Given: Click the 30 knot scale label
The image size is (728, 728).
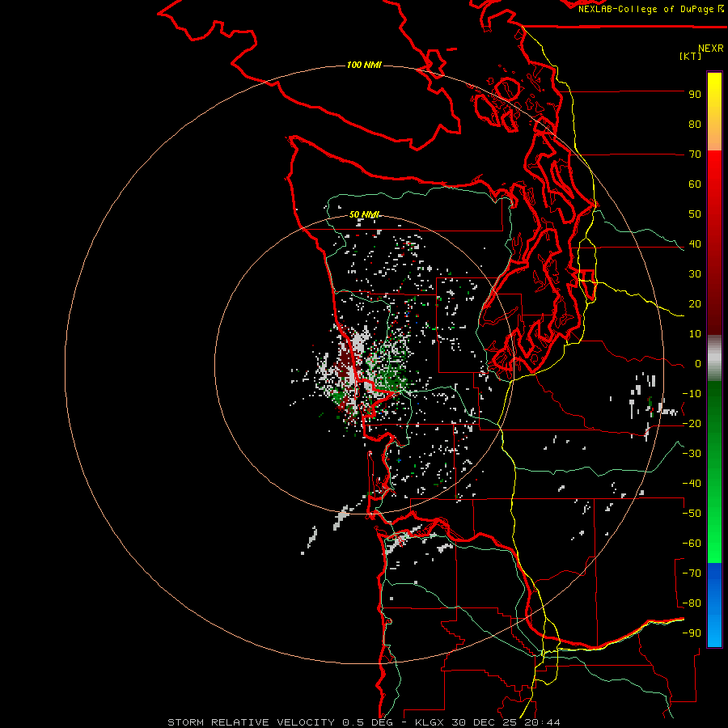Looking at the screenshot, I should pos(695,274).
